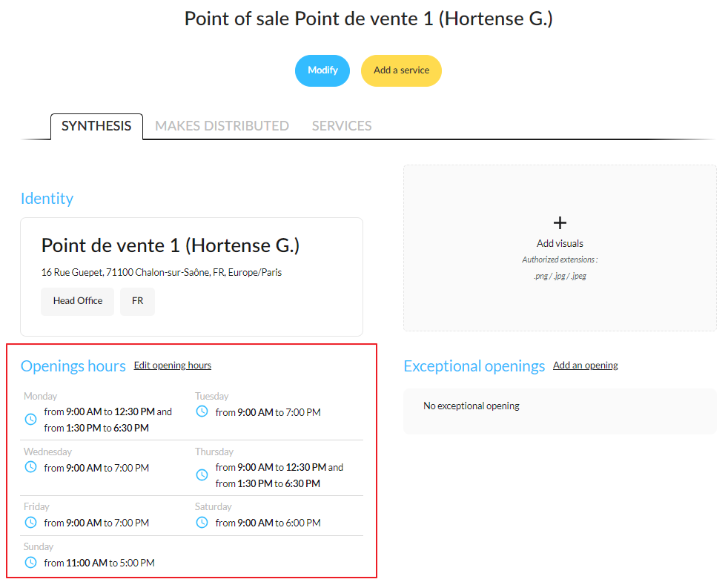Click the Point de vente 1 identity title

(x=171, y=245)
